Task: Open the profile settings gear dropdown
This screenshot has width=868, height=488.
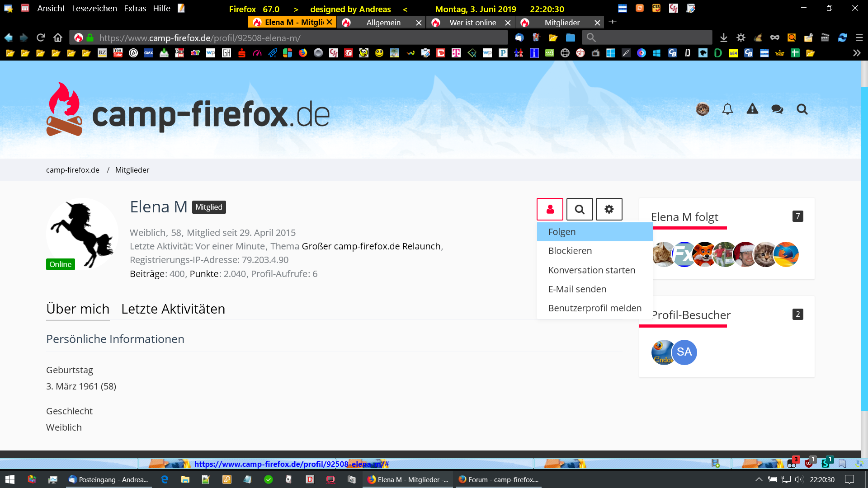Action: point(609,209)
